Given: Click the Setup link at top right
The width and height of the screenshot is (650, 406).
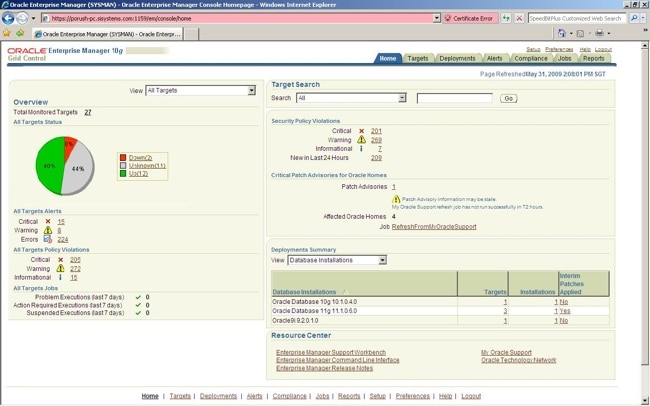Looking at the screenshot, I should 533,49.
